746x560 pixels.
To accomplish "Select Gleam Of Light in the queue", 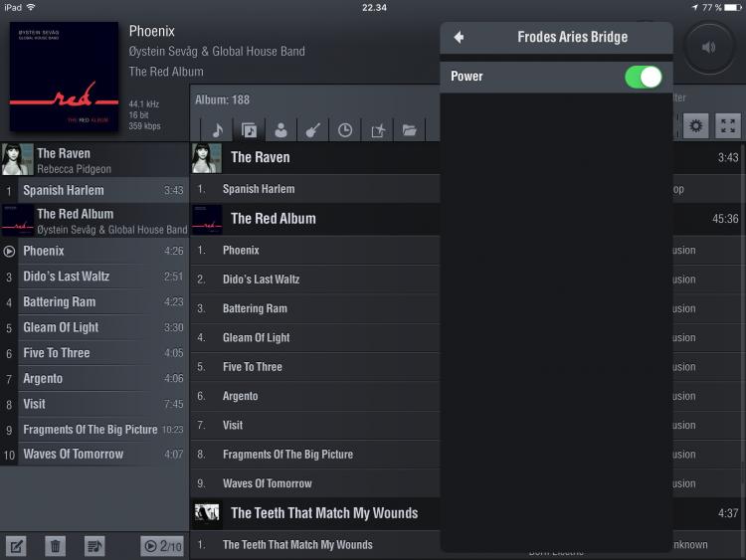I will (94, 327).
